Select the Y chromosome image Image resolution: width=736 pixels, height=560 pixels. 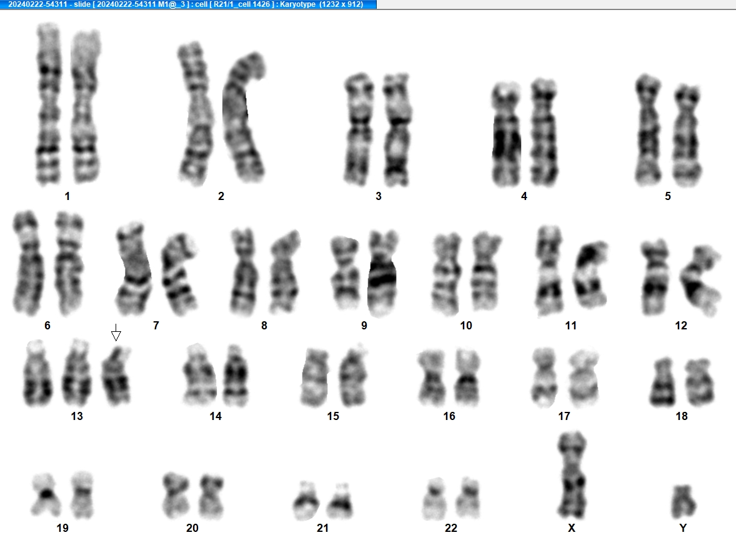coord(684,501)
